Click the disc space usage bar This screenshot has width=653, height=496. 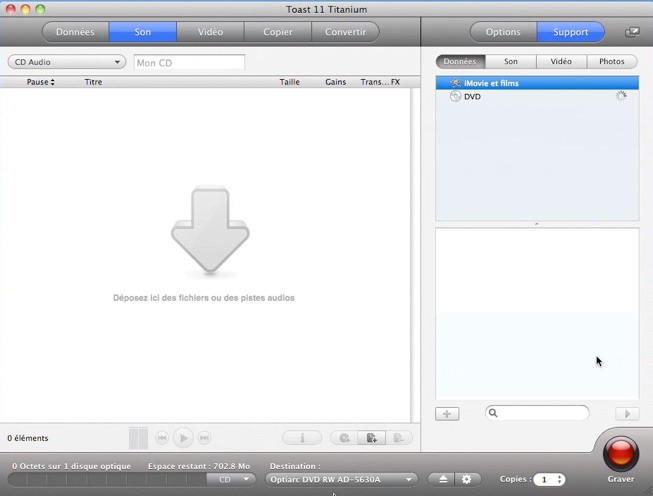coord(107,479)
